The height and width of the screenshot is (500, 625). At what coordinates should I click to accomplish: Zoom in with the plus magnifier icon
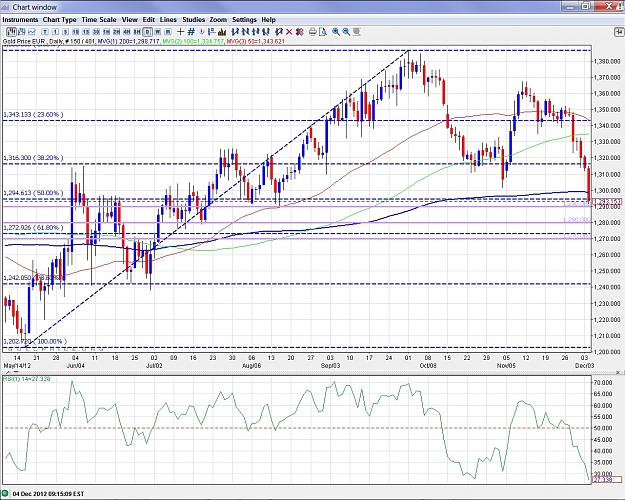click(336, 32)
